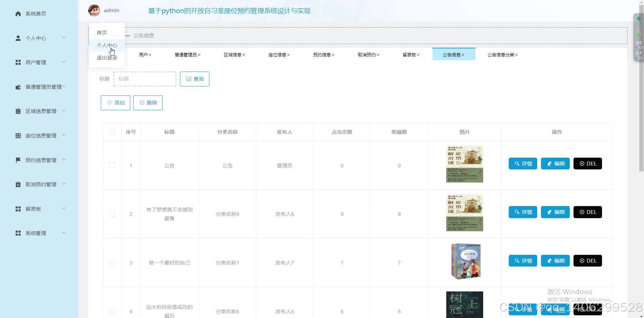
Task: Click the 收藏数 column header
Action: click(x=399, y=132)
